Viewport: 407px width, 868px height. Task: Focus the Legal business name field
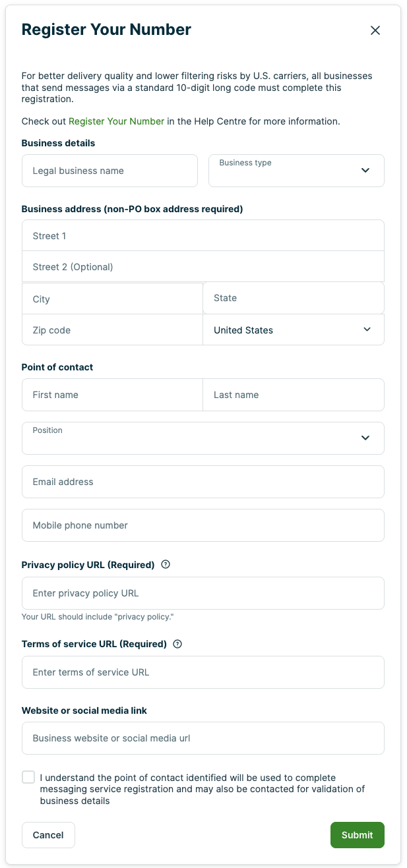110,171
